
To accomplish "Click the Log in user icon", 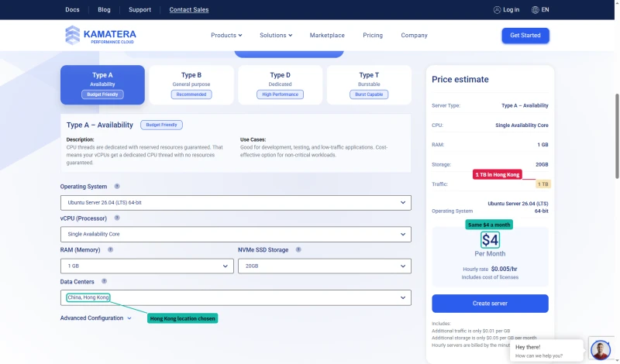I will (x=497, y=10).
